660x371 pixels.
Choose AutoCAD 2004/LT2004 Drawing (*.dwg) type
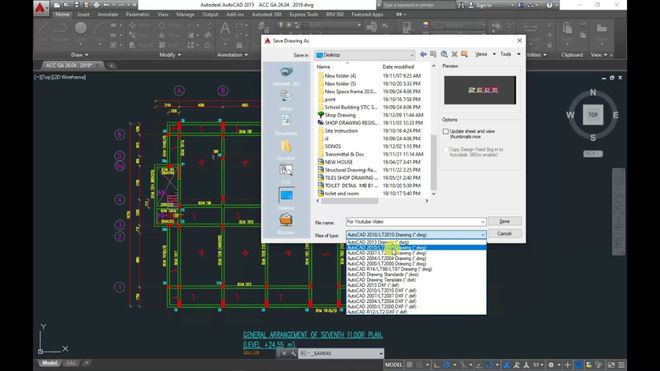click(x=416, y=259)
